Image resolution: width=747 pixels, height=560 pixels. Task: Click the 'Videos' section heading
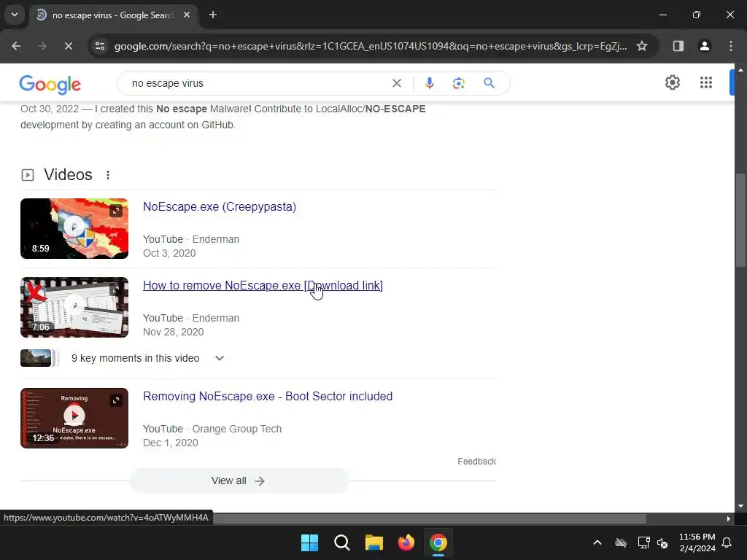coord(68,175)
